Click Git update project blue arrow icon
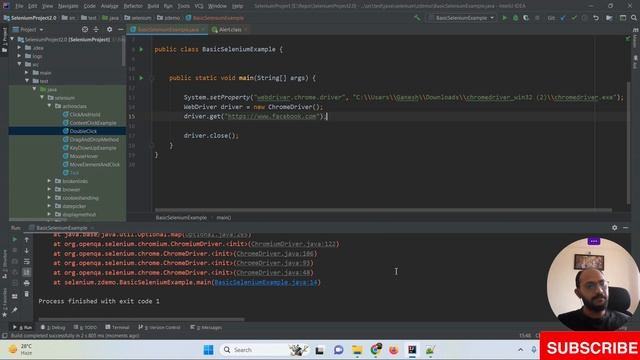Viewport: 640px width, 360px height. pyautogui.click(x=563, y=18)
